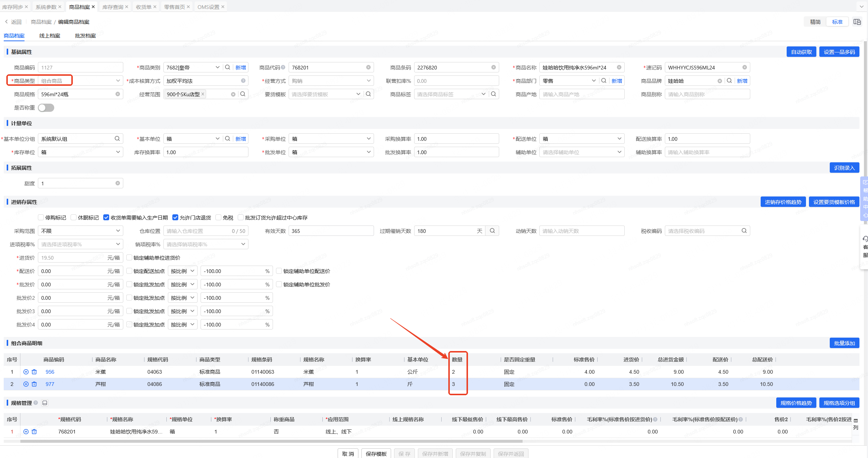Click the 商品产地 input field
Viewport: 868px width, 458px height.
click(x=582, y=94)
